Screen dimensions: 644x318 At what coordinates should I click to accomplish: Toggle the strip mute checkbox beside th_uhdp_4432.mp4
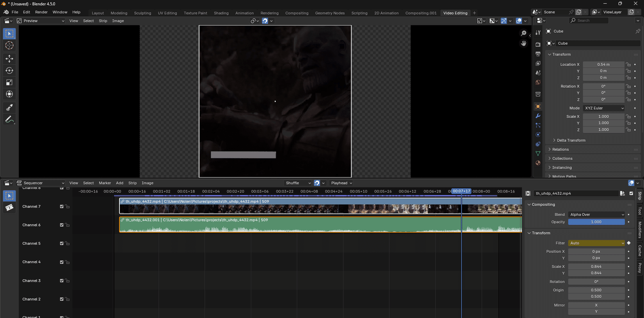click(x=631, y=193)
